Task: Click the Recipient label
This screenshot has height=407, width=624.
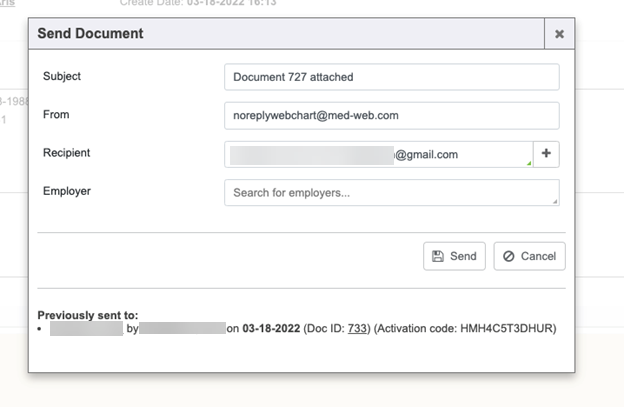Action: click(x=67, y=153)
